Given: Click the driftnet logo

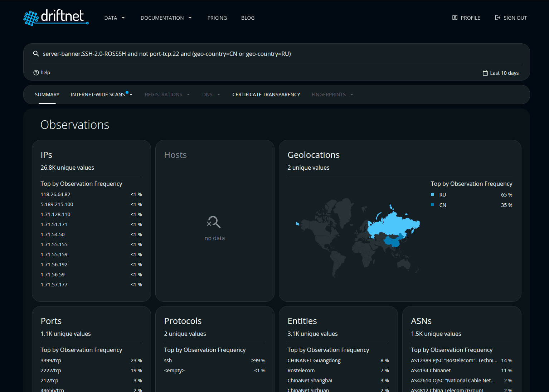Looking at the screenshot, I should pyautogui.click(x=55, y=18).
